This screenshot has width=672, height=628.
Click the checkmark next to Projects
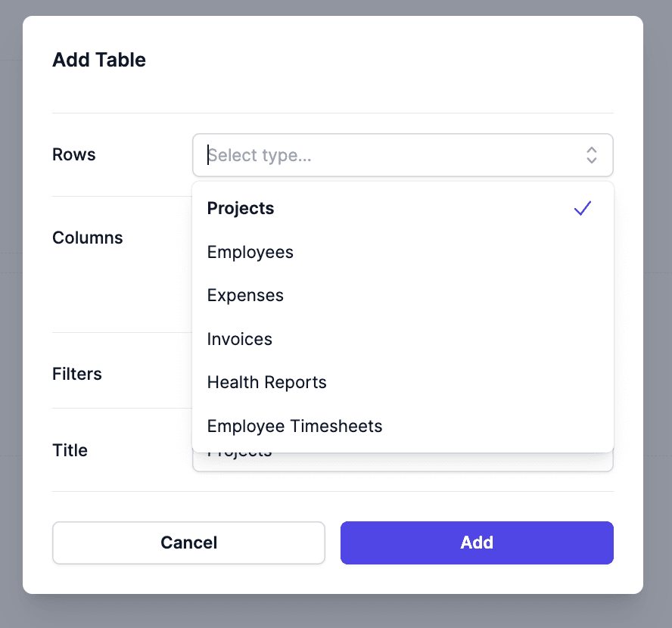click(583, 207)
